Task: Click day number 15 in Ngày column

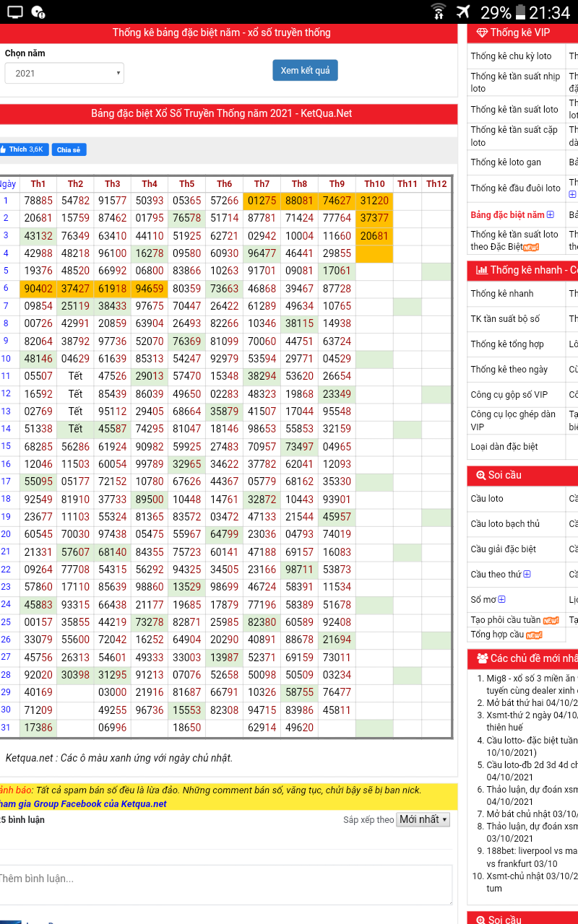Action: (7, 446)
